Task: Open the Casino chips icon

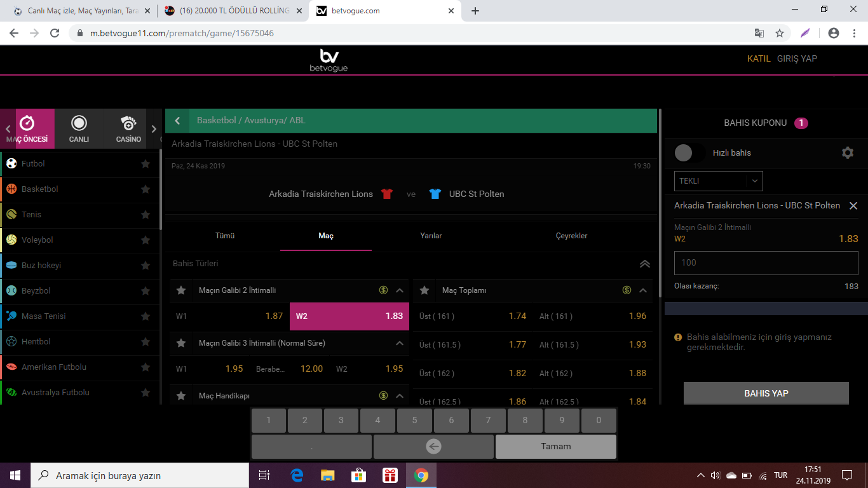Action: point(128,123)
